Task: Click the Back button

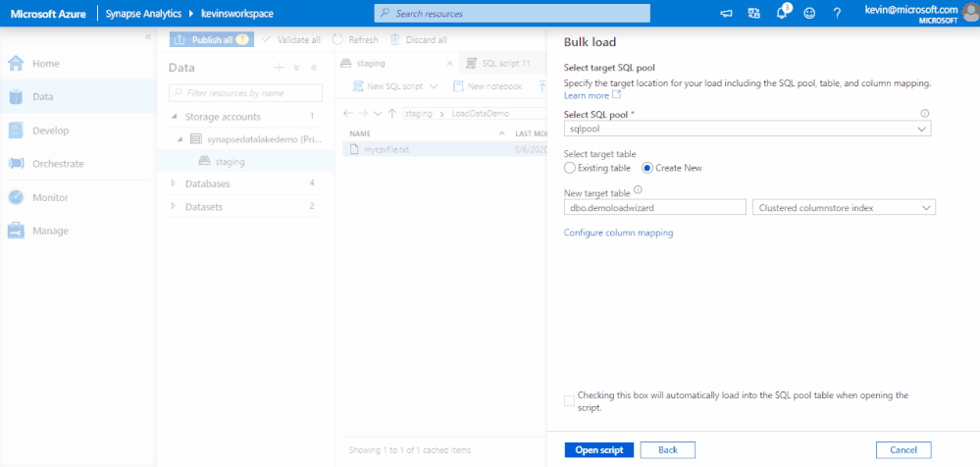Action: (667, 450)
